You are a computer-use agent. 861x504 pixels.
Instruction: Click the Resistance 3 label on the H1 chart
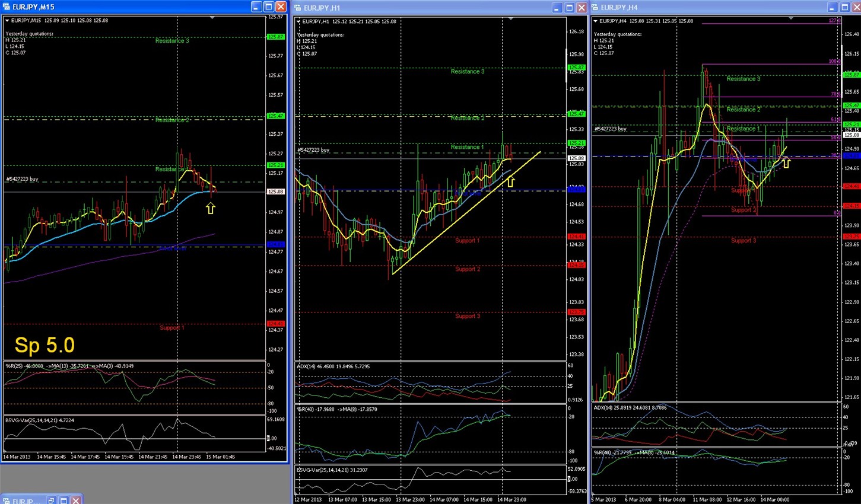(468, 72)
